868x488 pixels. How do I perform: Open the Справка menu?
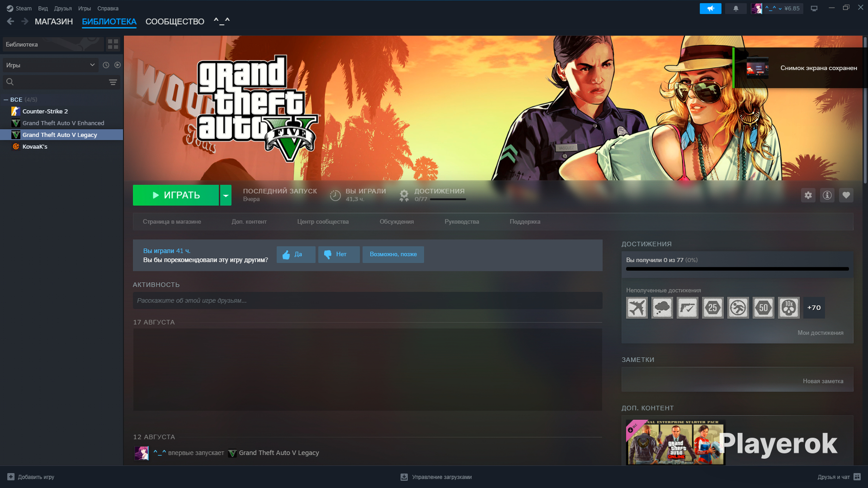click(108, 8)
